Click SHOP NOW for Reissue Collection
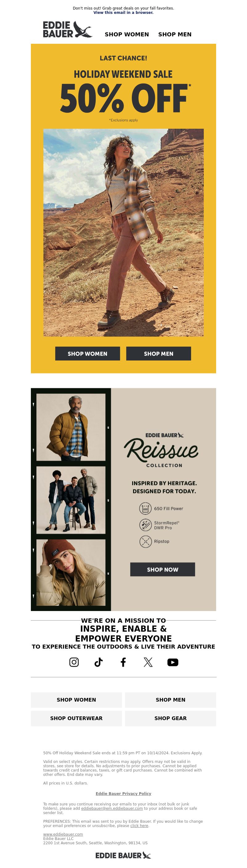This screenshot has height=868, width=247. click(x=163, y=569)
